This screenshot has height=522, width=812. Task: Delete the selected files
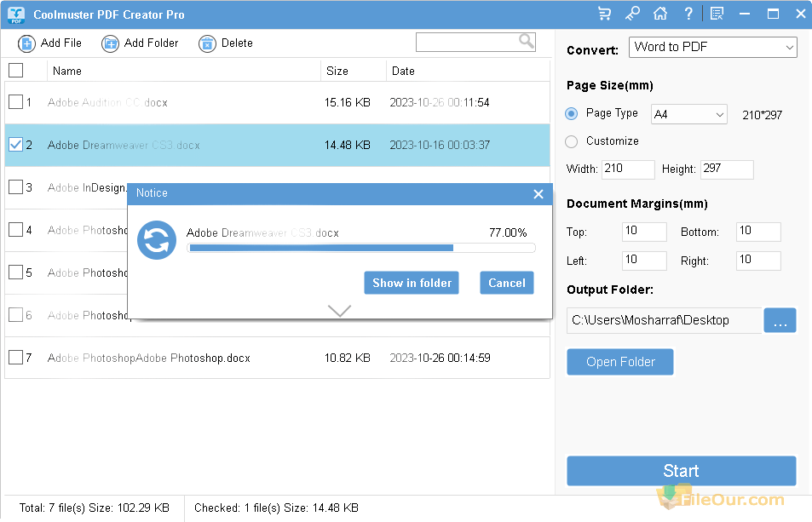point(226,43)
